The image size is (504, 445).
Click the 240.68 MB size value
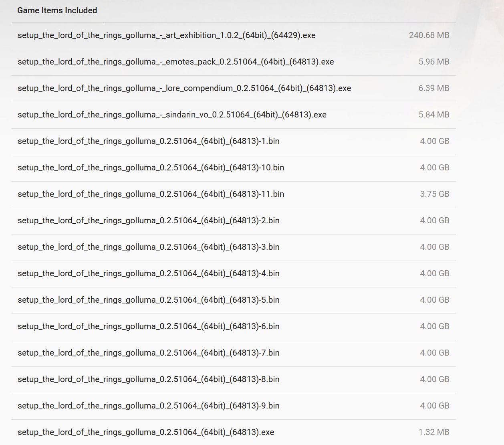click(429, 35)
